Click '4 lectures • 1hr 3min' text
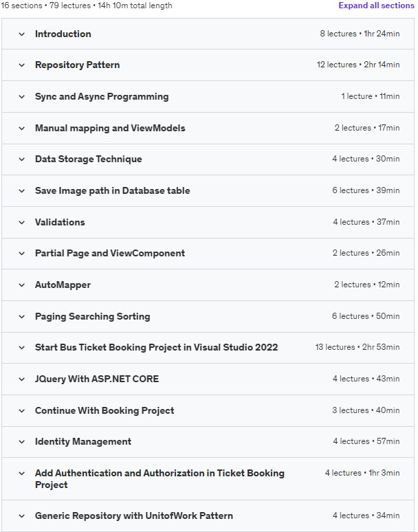This screenshot has height=532, width=418. pos(362,473)
